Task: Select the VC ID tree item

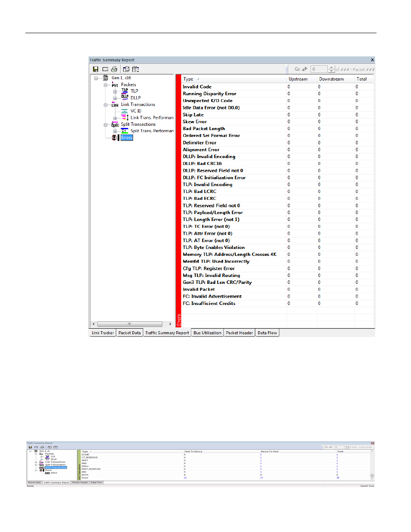Action: [x=136, y=111]
